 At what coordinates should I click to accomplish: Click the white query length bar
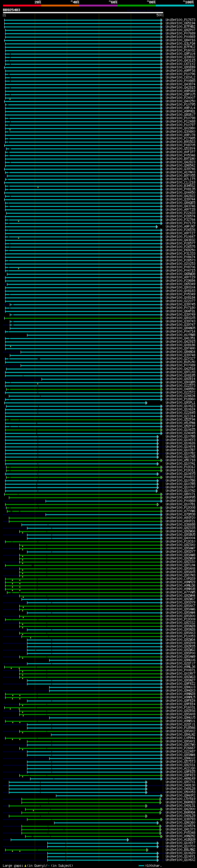(x=83, y=13)
